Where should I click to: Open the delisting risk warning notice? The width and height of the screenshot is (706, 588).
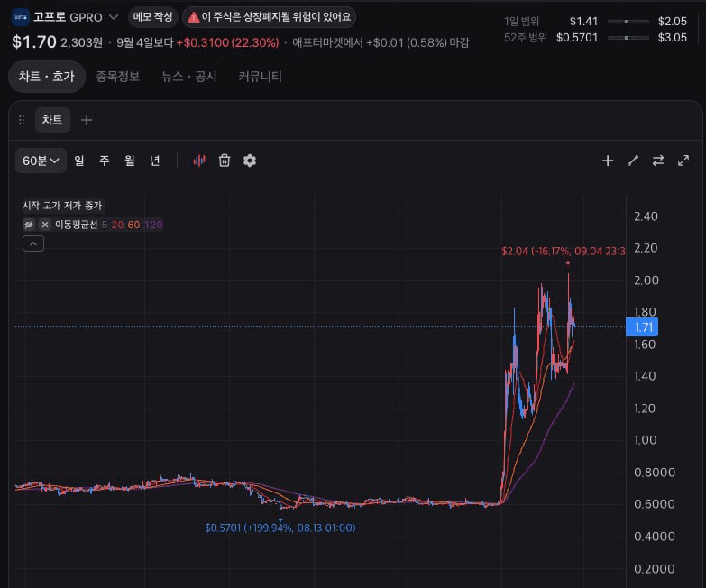[x=270, y=17]
